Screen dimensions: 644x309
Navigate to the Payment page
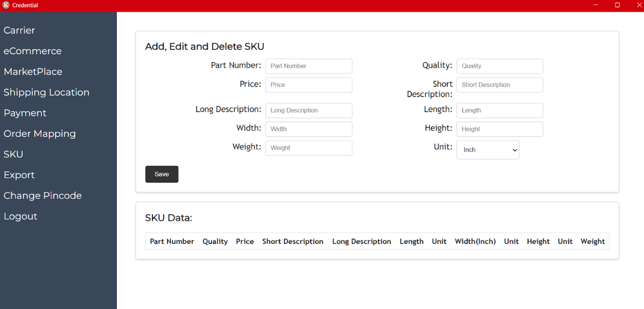coord(25,113)
